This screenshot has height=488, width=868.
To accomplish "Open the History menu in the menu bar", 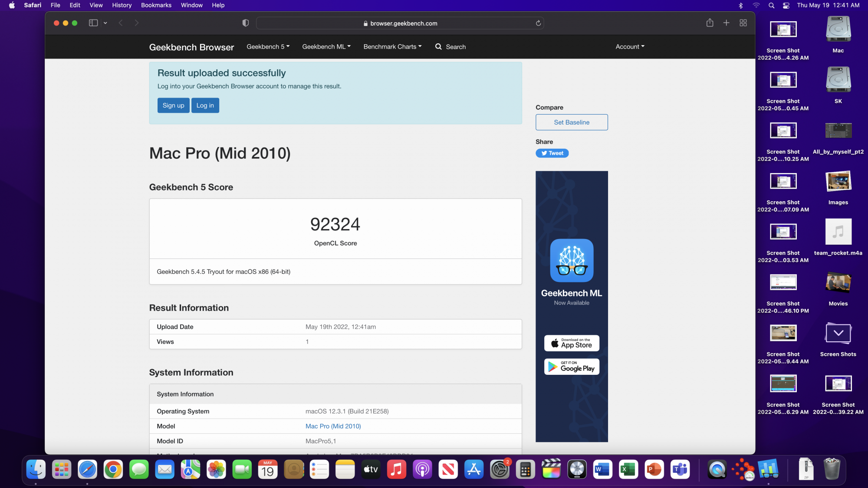I will pyautogui.click(x=122, y=5).
